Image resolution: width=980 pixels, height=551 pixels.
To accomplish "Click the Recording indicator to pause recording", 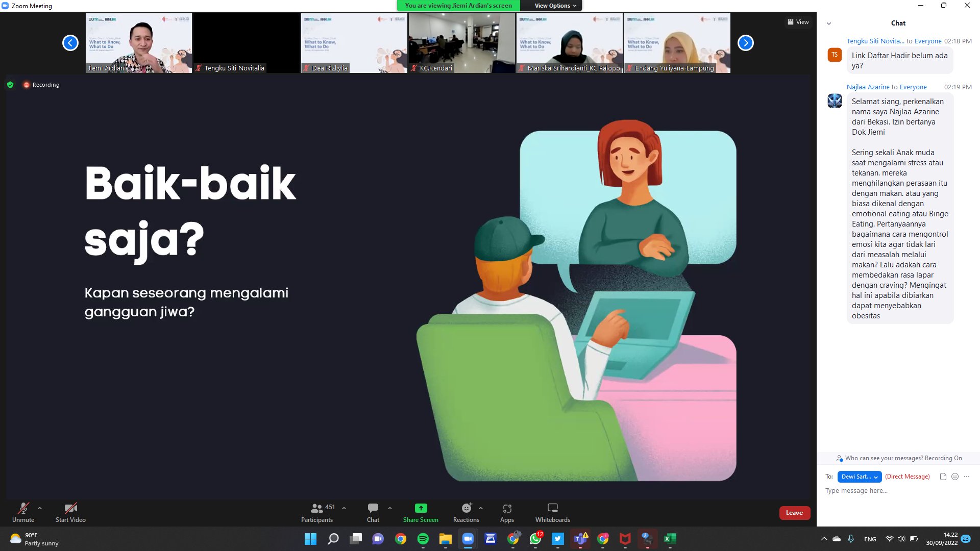I will [42, 85].
